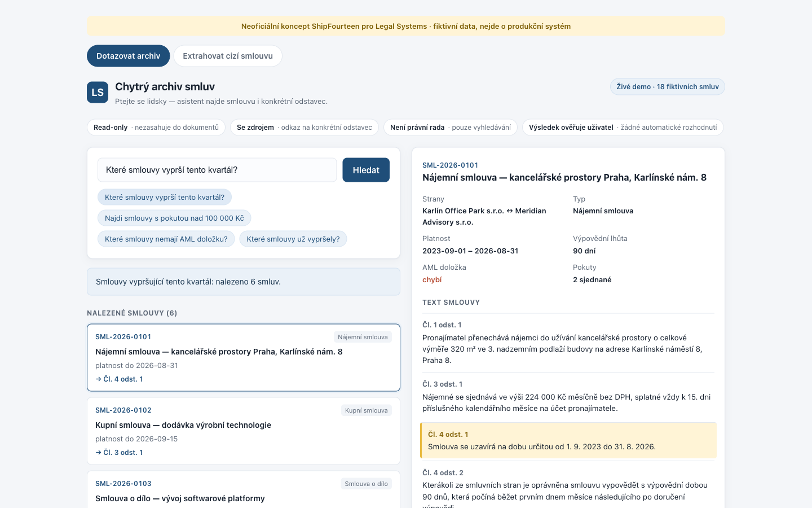Click the Čl. 3 odst. 1 heading in contract text
812x508 pixels.
443,384
